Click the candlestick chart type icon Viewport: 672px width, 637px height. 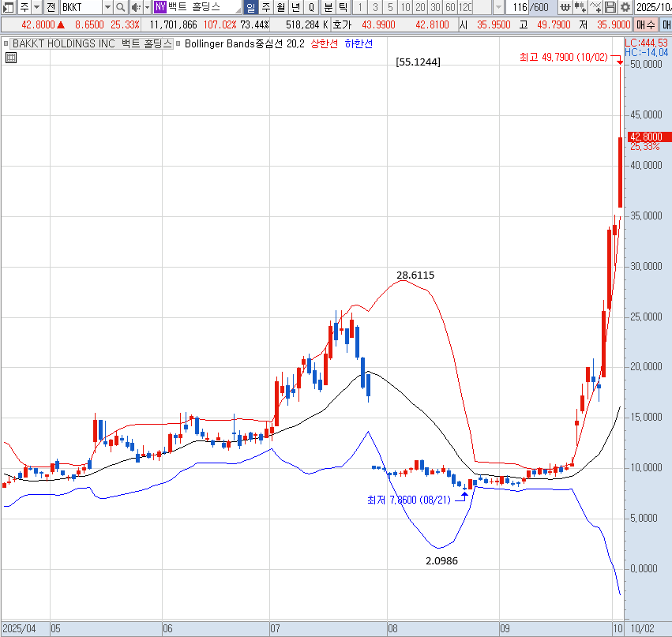[x=580, y=7]
